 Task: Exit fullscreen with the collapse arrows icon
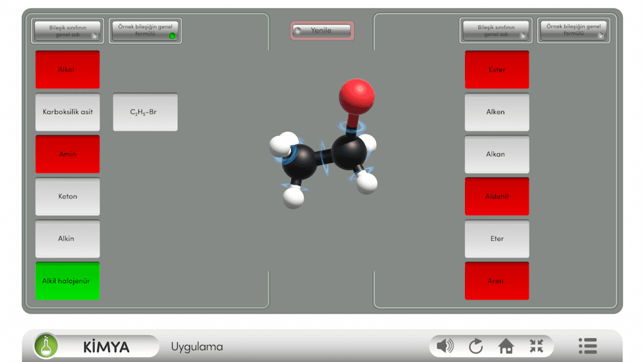[x=536, y=347]
